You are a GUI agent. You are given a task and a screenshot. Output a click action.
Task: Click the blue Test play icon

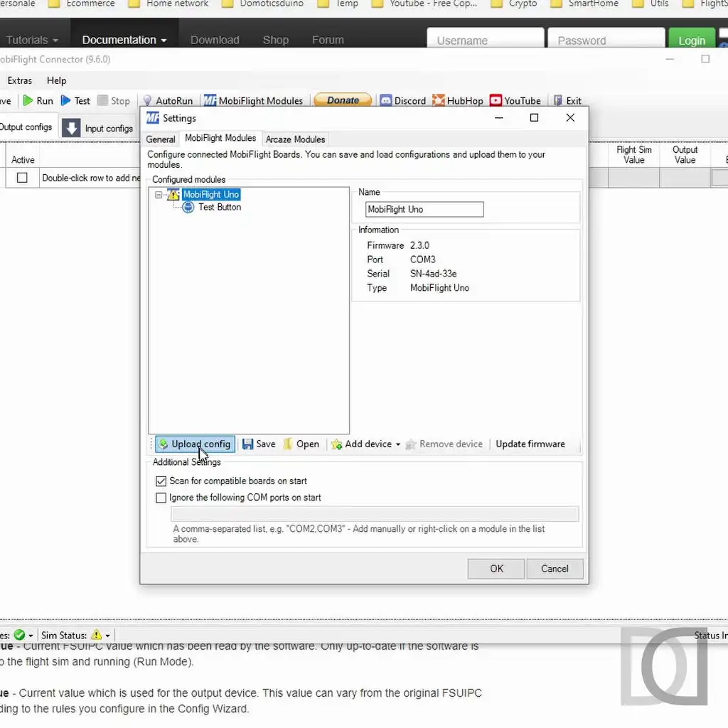click(x=66, y=101)
